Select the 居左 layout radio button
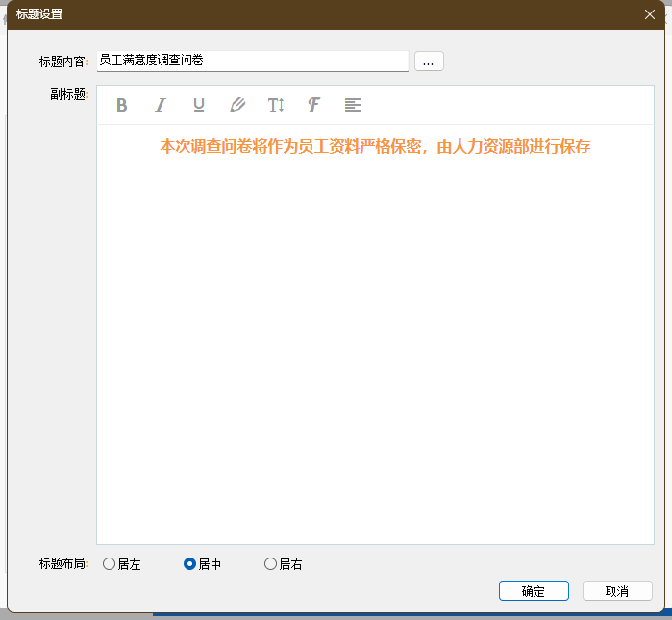 [x=109, y=564]
